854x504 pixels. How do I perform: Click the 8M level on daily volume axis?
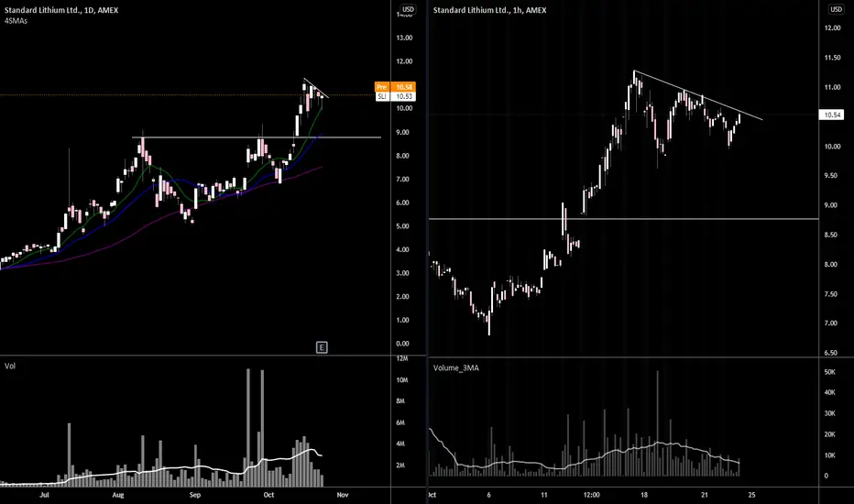pyautogui.click(x=400, y=401)
